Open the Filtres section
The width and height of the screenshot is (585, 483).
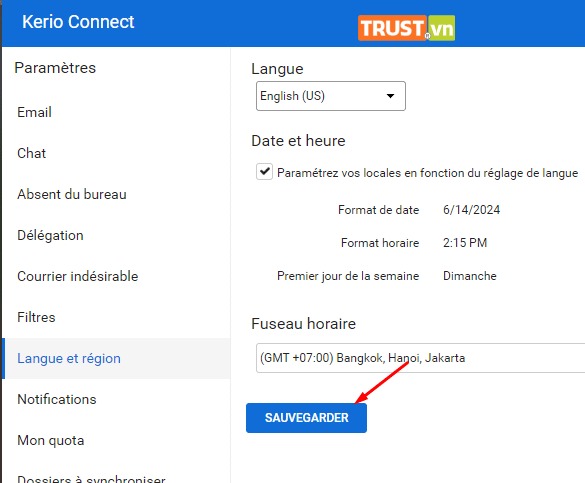pos(36,317)
